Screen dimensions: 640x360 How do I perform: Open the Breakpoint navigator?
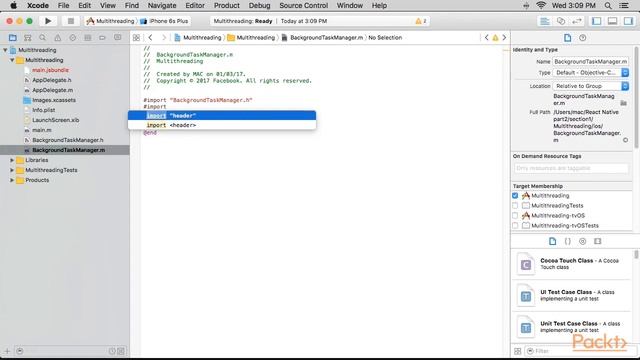102,38
